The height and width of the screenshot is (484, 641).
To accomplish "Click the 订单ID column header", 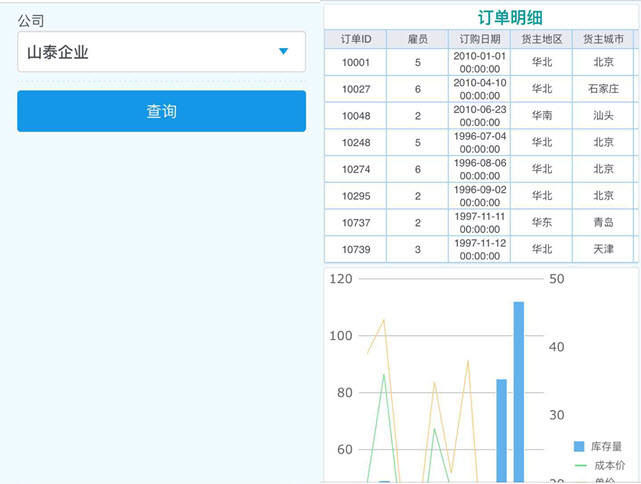I will click(x=356, y=39).
